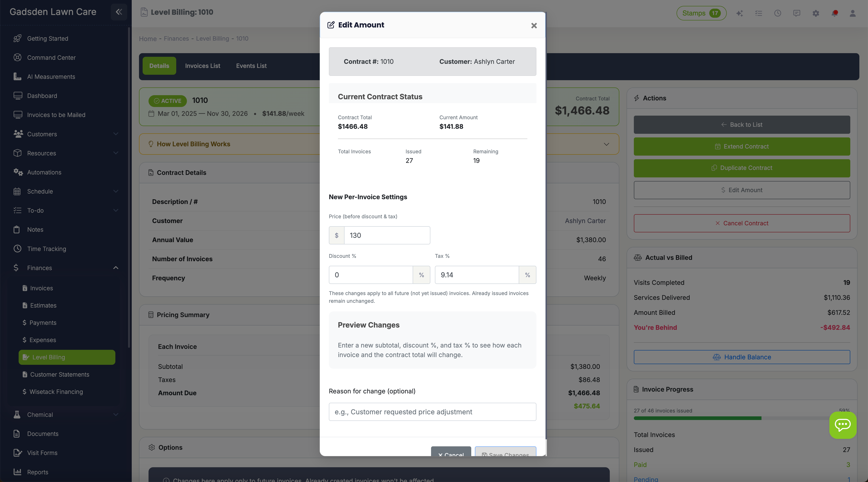Open the settings gear icon
This screenshot has width=868, height=482.
pos(816,13)
